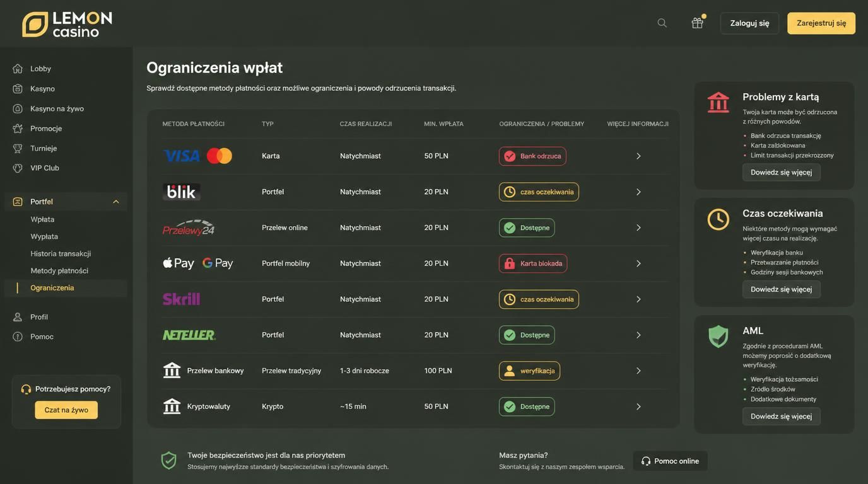Screen dimensions: 868x484
Task: Click the Lemon Casino logo
Action: click(67, 24)
